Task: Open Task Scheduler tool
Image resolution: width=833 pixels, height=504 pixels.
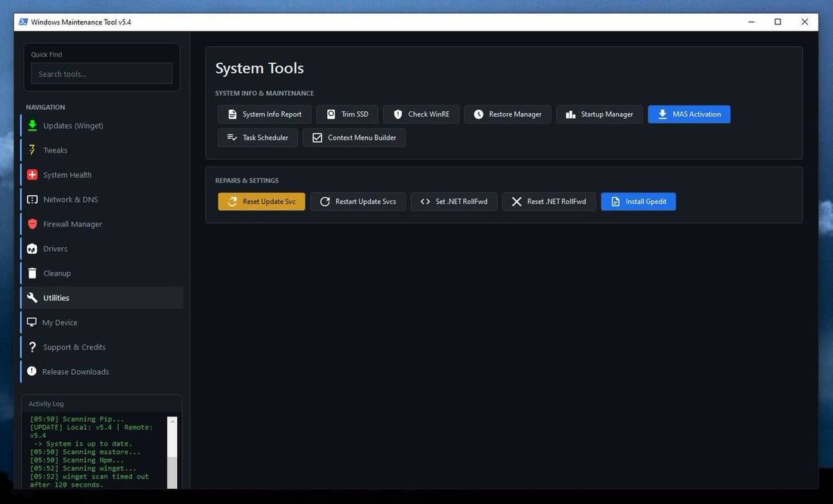Action: click(x=258, y=137)
